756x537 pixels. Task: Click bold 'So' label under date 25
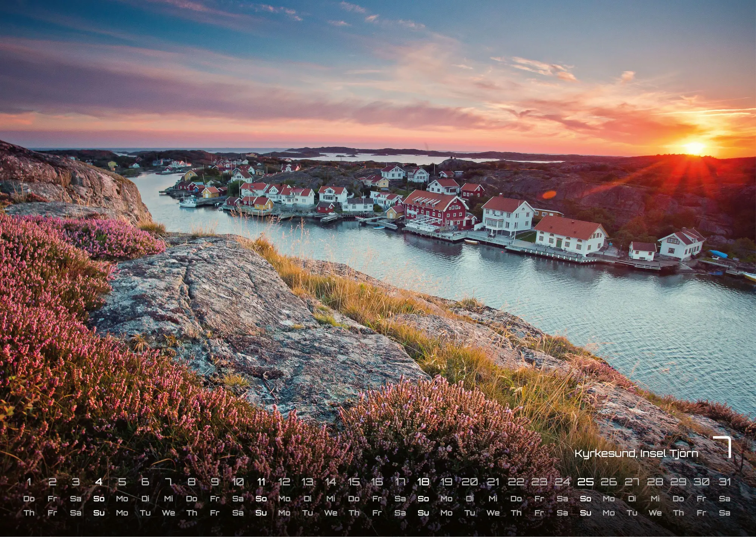(x=586, y=499)
